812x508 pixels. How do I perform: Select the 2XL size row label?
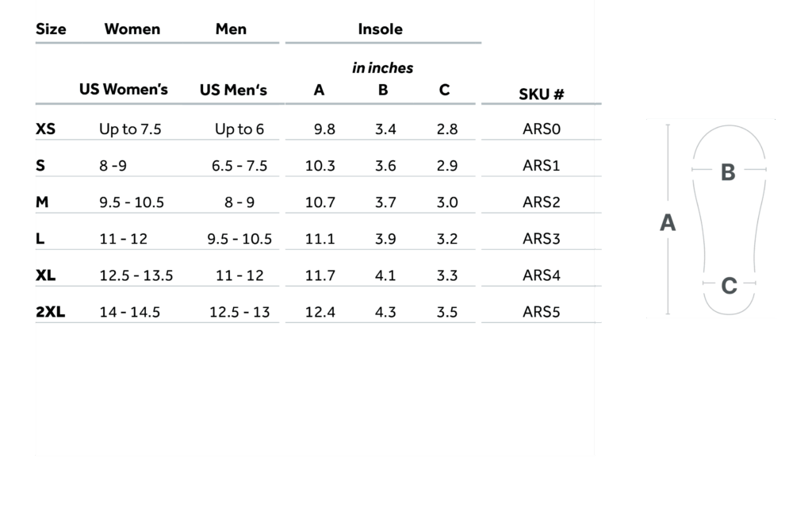point(51,312)
